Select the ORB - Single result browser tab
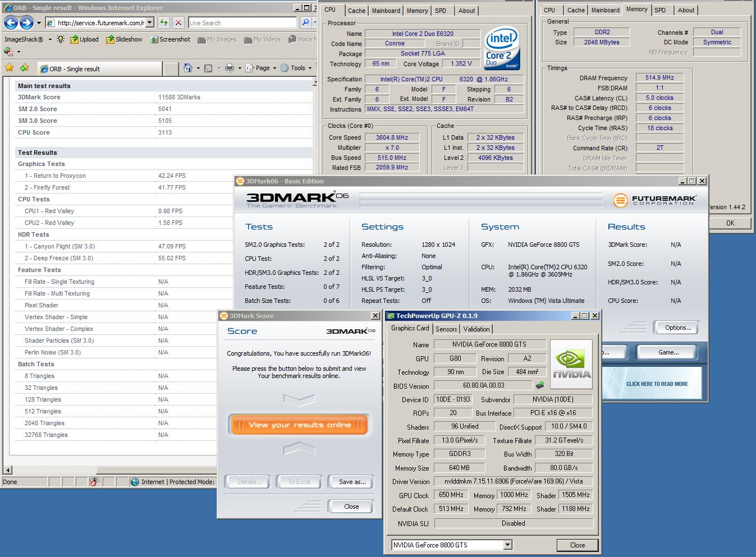Image resolution: width=756 pixels, height=557 pixels. coord(99,68)
